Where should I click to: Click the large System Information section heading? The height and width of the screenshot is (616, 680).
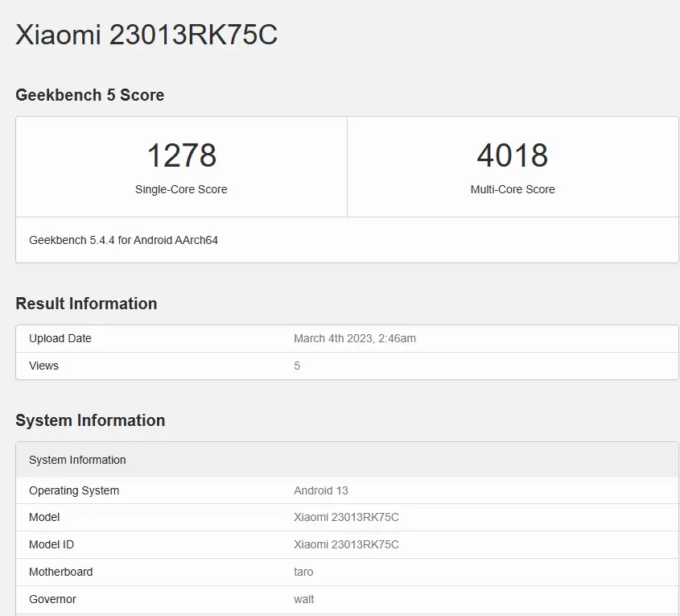pyautogui.click(x=90, y=420)
